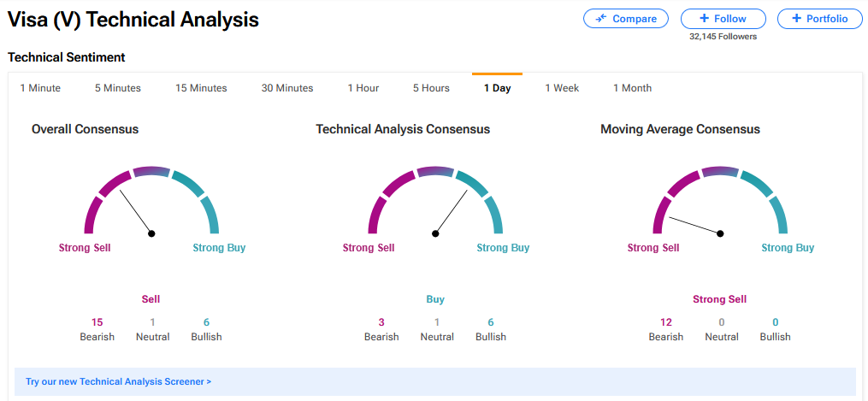
Task: Select the 15 Minutes timeframe
Action: click(201, 88)
